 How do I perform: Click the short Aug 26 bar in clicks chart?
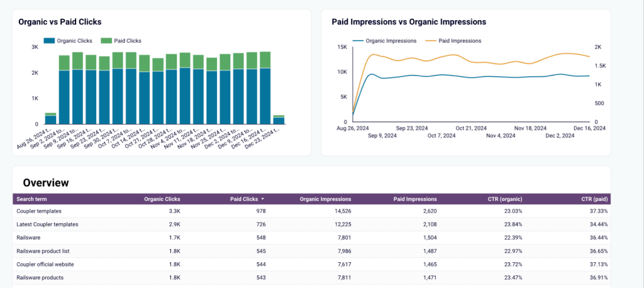pyautogui.click(x=50, y=119)
